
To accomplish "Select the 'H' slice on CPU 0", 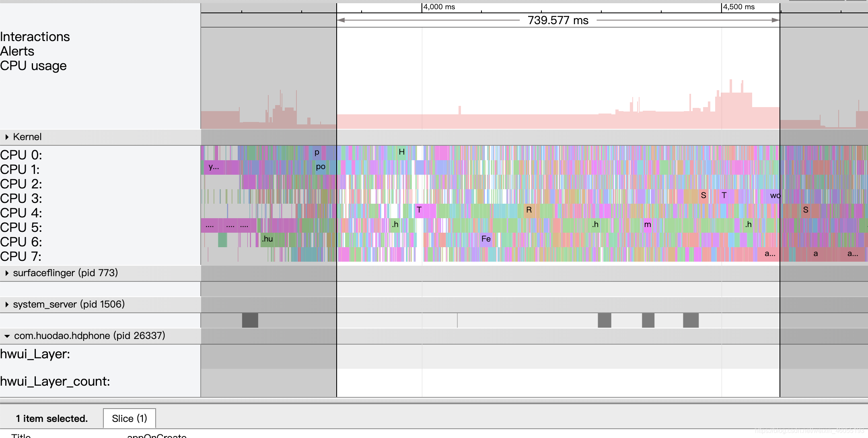I will click(x=401, y=152).
